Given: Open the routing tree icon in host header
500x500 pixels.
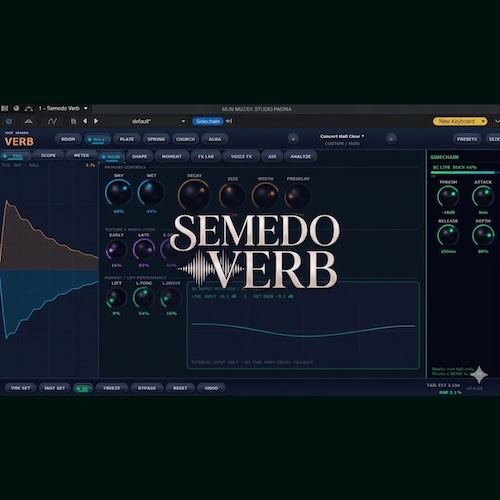Looking at the screenshot, I should coord(29,108).
